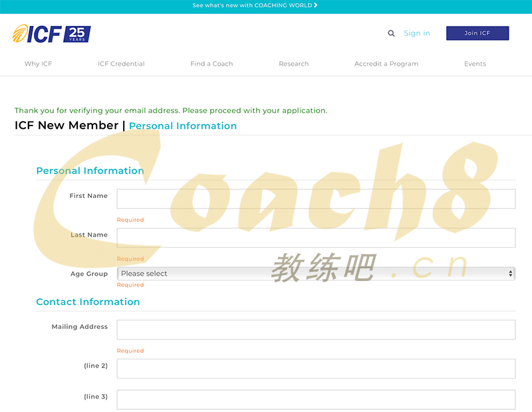Go to Find a Coach
The width and height of the screenshot is (532, 412).
pos(211,64)
